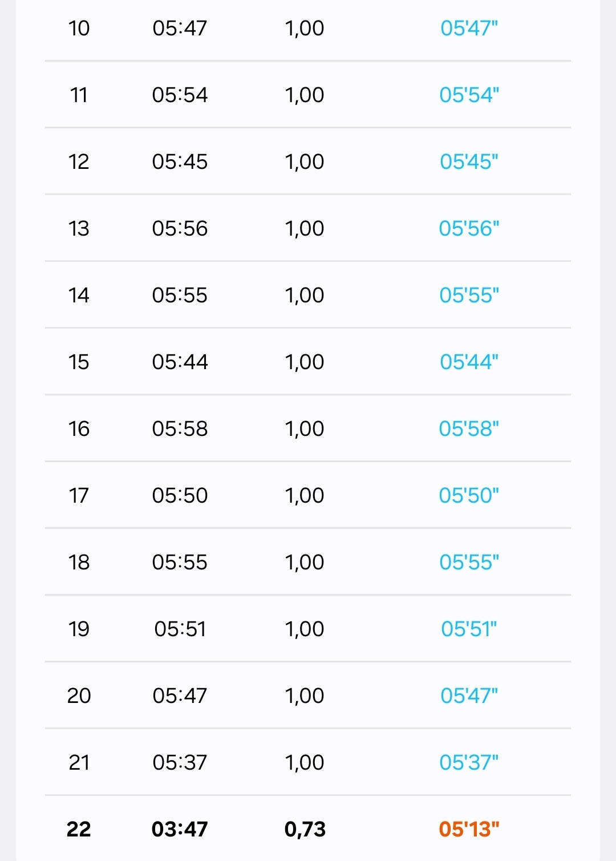Tap the blue pace 05'58" for lap 16
Viewport: 616px width, 861px height.
[469, 429]
